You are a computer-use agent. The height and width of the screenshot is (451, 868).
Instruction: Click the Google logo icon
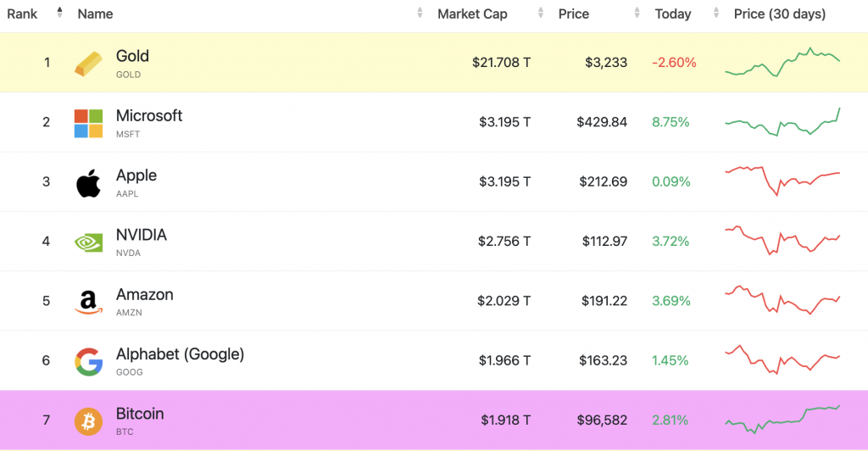pos(88,361)
